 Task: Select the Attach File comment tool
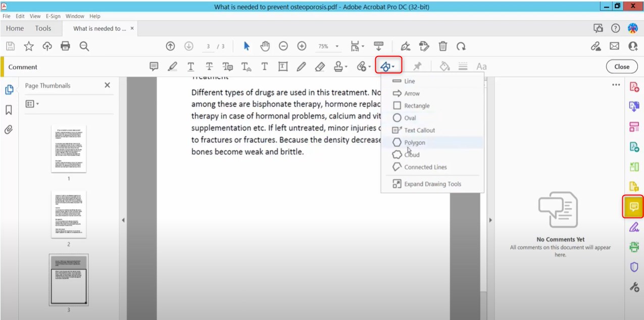pos(361,66)
